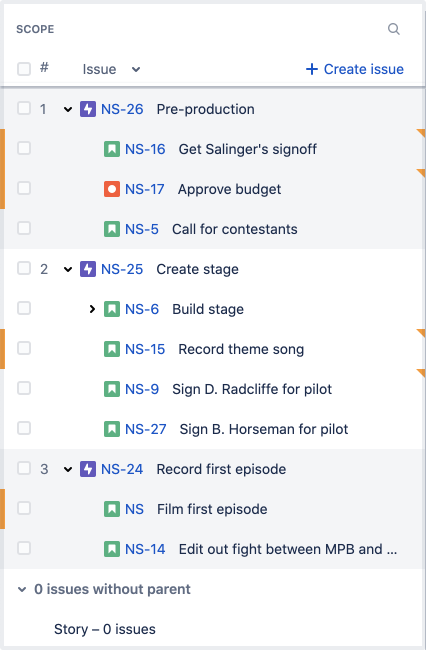Click the story icon for Film first episode
This screenshot has width=426, height=650.
112,509
